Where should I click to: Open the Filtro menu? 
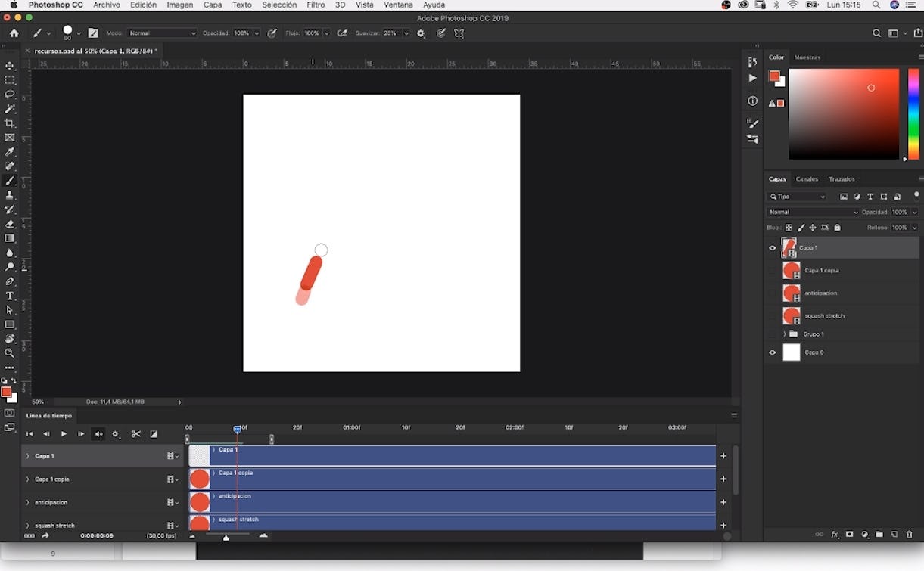coord(316,5)
